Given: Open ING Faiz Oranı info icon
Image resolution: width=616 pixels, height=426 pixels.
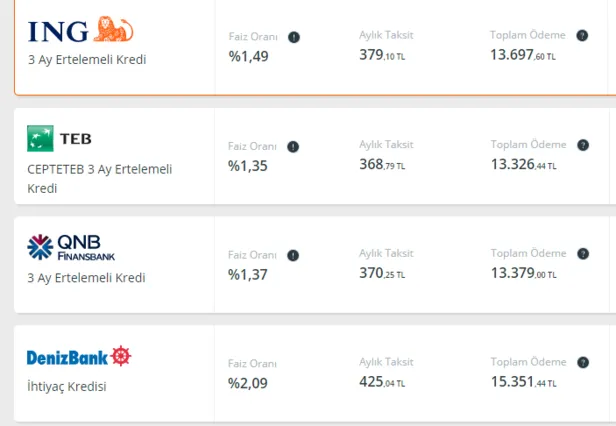Looking at the screenshot, I should pyautogui.click(x=293, y=37).
